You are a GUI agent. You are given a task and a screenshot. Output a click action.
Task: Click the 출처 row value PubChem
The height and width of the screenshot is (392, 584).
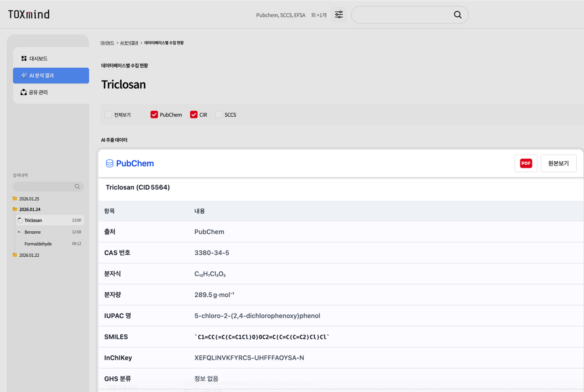[209, 232]
